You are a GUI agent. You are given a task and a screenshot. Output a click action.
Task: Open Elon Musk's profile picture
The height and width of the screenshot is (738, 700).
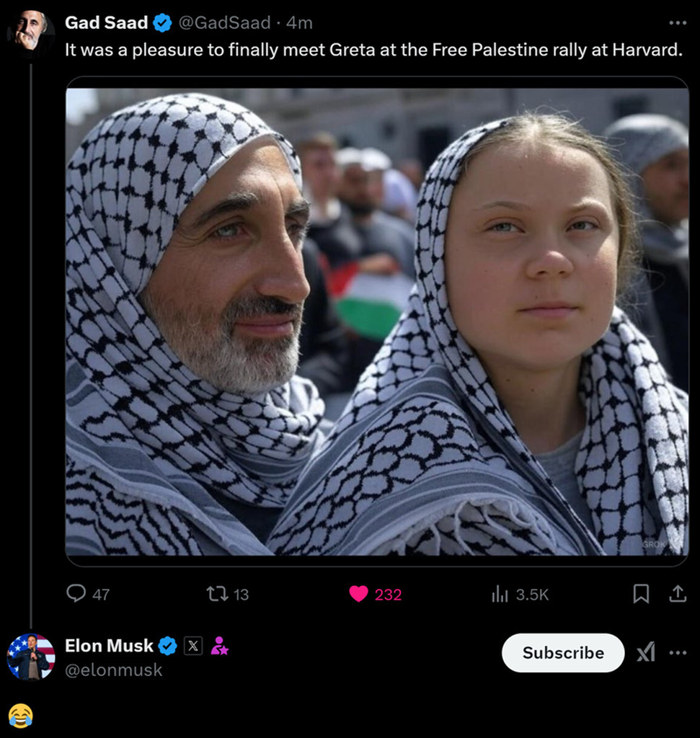[x=30, y=657]
